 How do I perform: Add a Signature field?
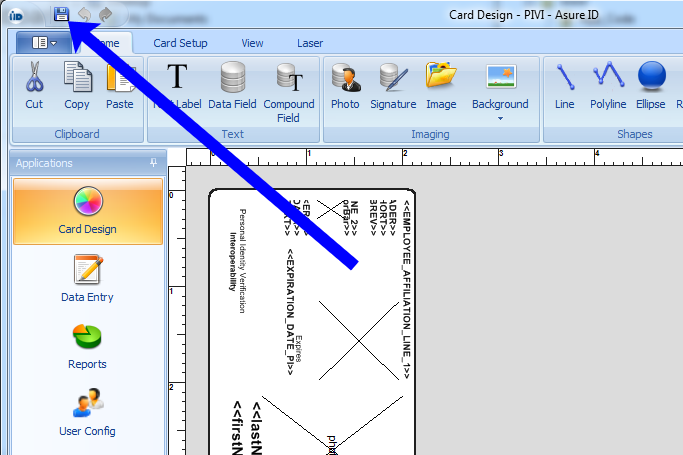[x=392, y=83]
